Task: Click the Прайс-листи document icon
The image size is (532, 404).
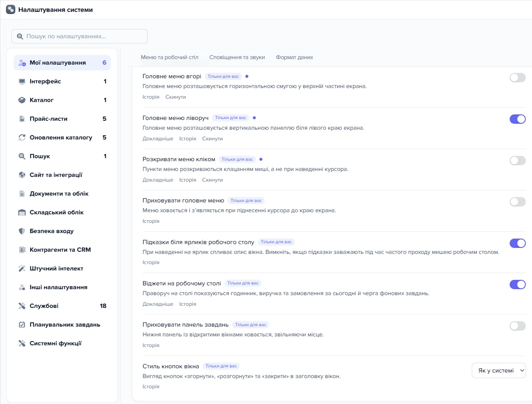Action: [x=22, y=119]
